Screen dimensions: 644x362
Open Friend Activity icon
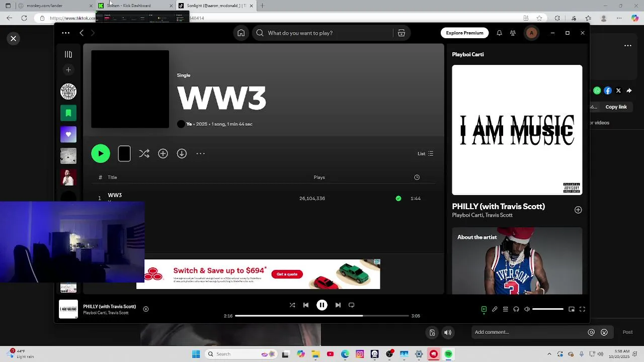point(513,33)
